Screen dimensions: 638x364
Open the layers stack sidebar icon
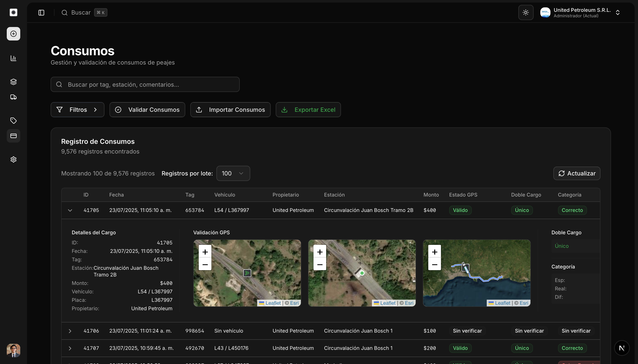[x=14, y=82]
